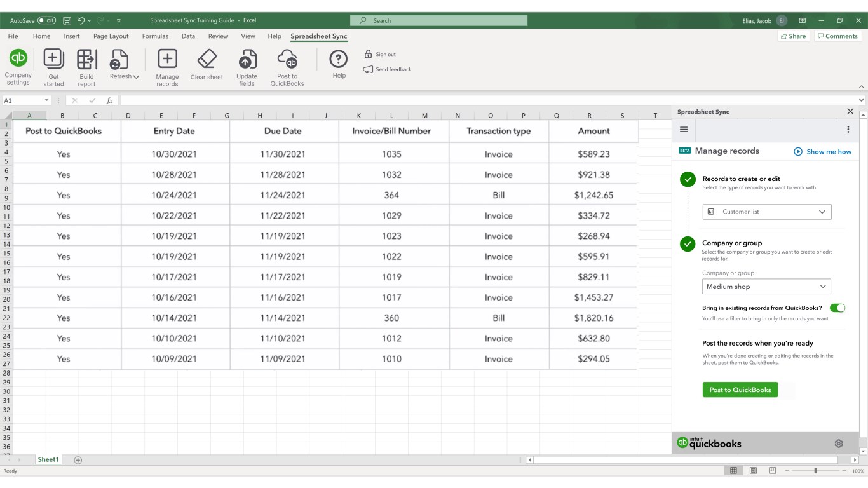
Task: Expand the Refresh dropdown arrow
Action: [x=137, y=76]
